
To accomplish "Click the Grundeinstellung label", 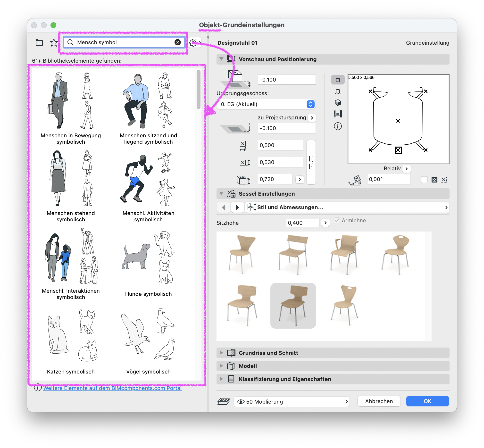I will [427, 43].
